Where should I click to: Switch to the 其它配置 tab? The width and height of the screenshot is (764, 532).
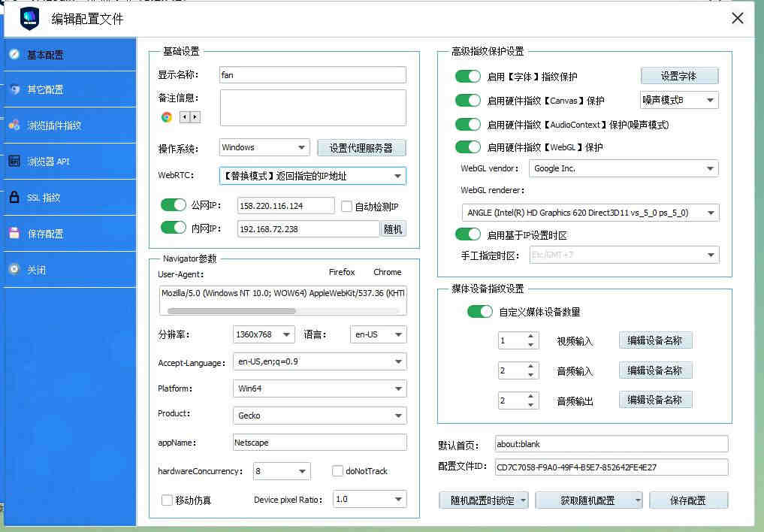(70, 89)
